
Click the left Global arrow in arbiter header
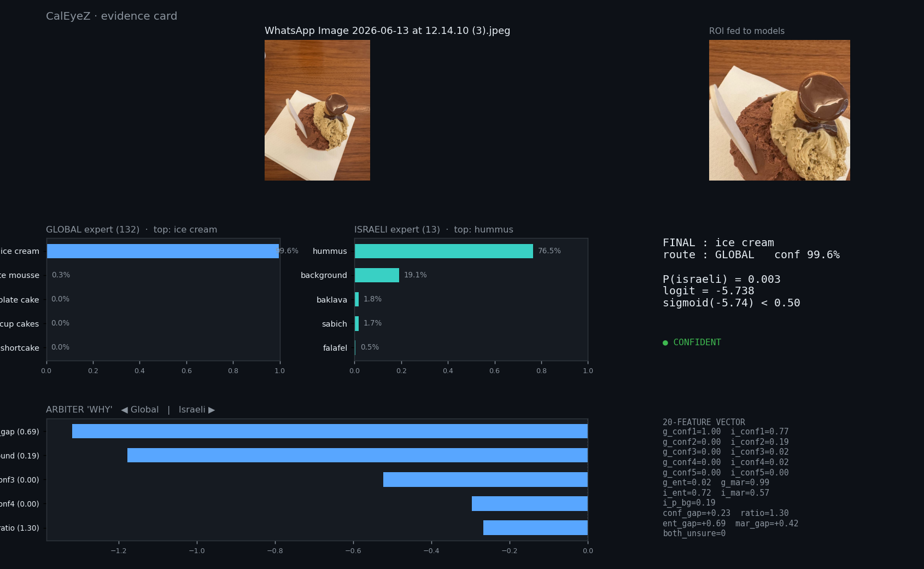tap(124, 410)
